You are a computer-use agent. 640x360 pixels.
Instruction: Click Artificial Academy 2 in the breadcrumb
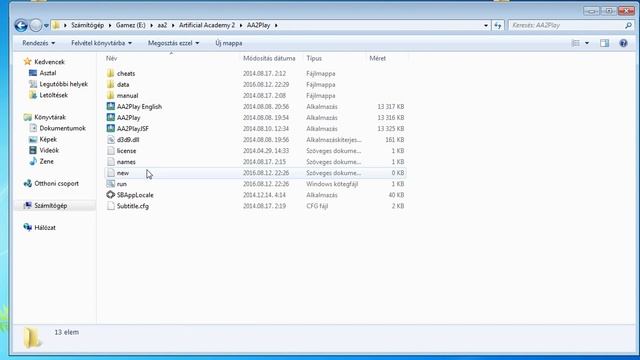point(207,25)
